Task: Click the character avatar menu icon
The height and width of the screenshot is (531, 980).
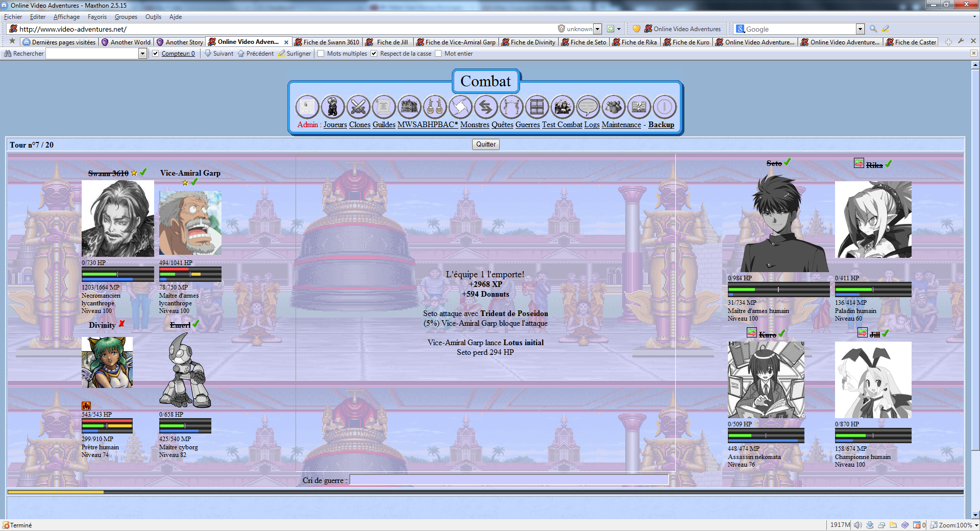Action: tap(332, 107)
